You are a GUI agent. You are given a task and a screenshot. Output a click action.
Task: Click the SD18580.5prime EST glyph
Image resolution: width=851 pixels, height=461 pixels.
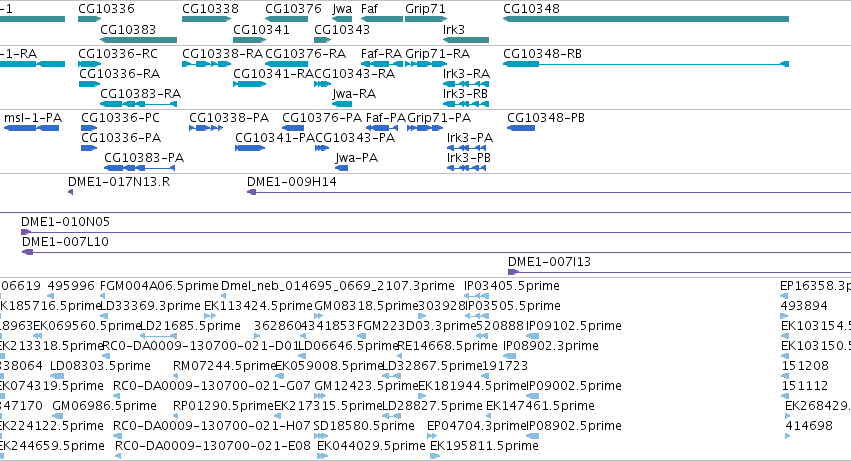pyautogui.click(x=321, y=436)
